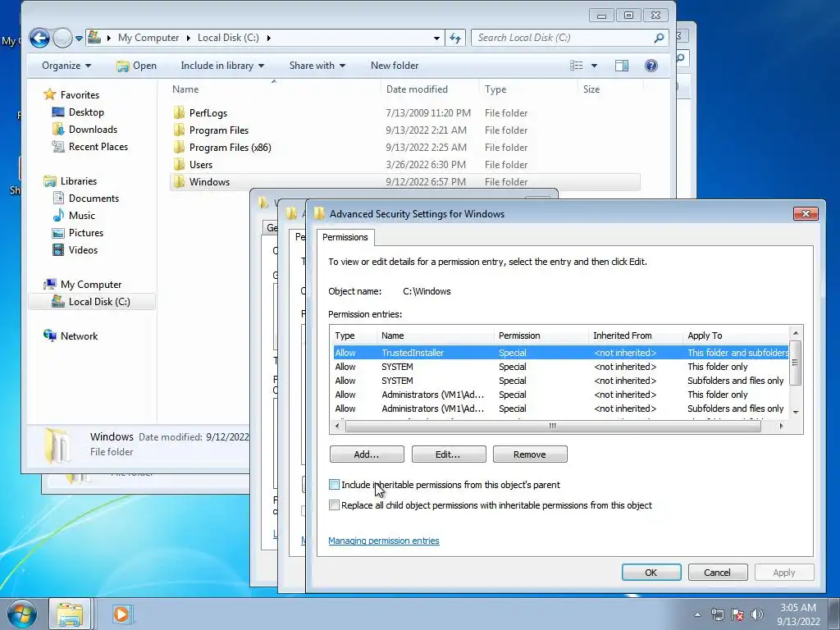Screen dimensions: 840x630
Task: Click the Open toolbar button
Action: pos(137,66)
